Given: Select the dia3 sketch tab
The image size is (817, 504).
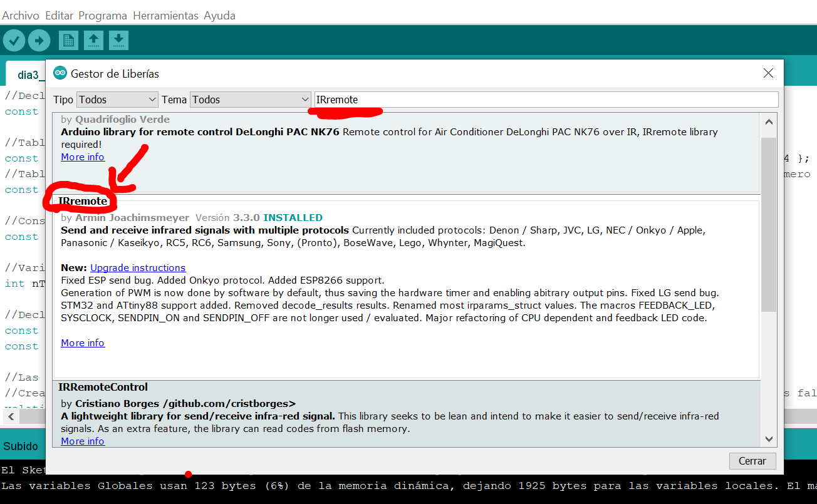Looking at the screenshot, I should pyautogui.click(x=26, y=75).
